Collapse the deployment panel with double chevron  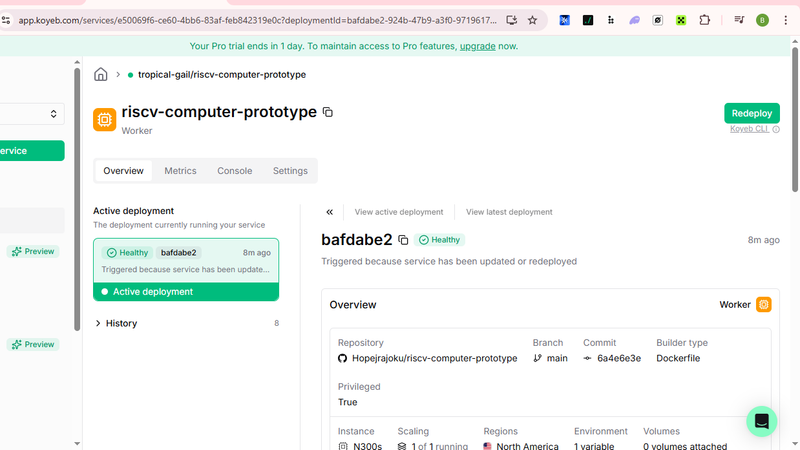[330, 212]
